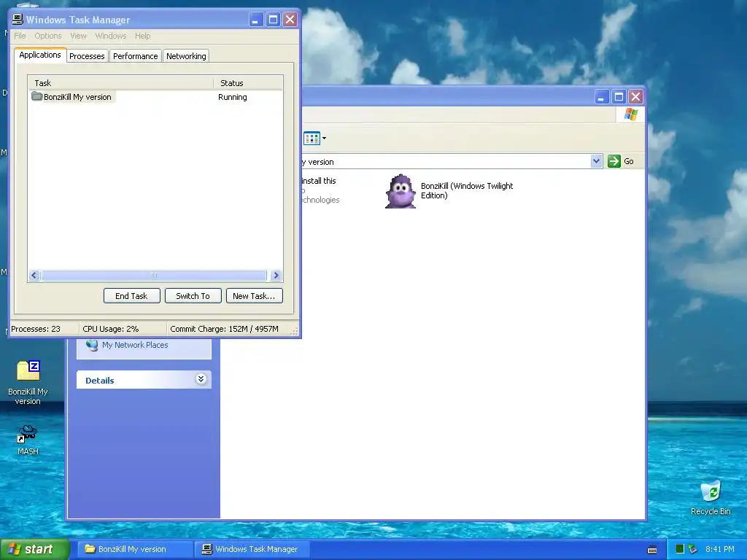Click the green Go arrow button
747x560 pixels.
[614, 161]
